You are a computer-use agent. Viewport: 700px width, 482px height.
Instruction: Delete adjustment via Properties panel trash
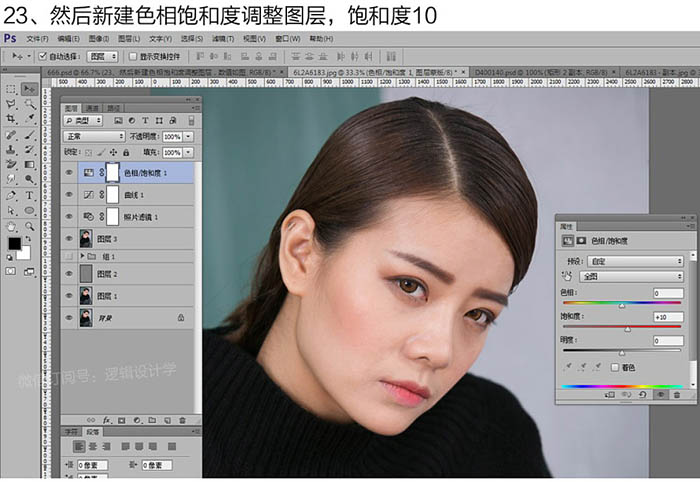click(x=677, y=395)
